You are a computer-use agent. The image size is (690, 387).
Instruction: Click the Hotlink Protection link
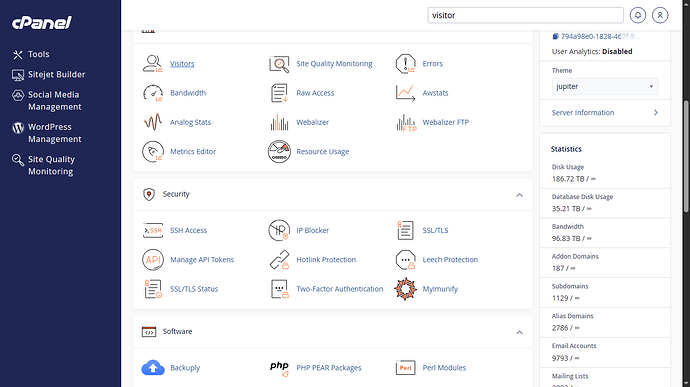[326, 260]
